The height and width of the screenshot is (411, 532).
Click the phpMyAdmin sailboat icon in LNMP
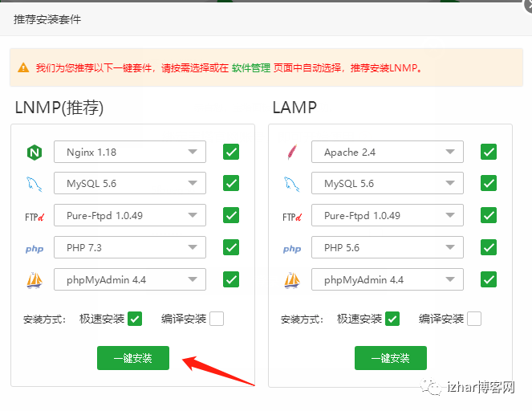point(35,280)
